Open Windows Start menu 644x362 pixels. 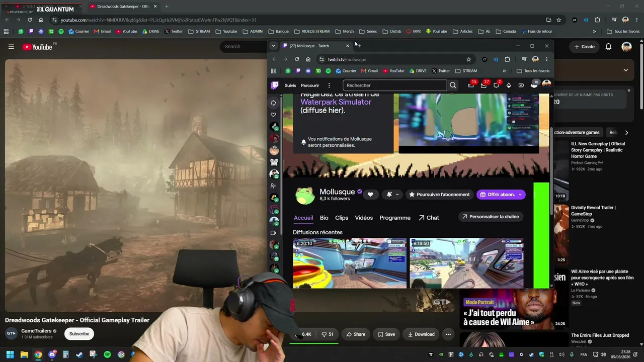[x=10, y=354]
